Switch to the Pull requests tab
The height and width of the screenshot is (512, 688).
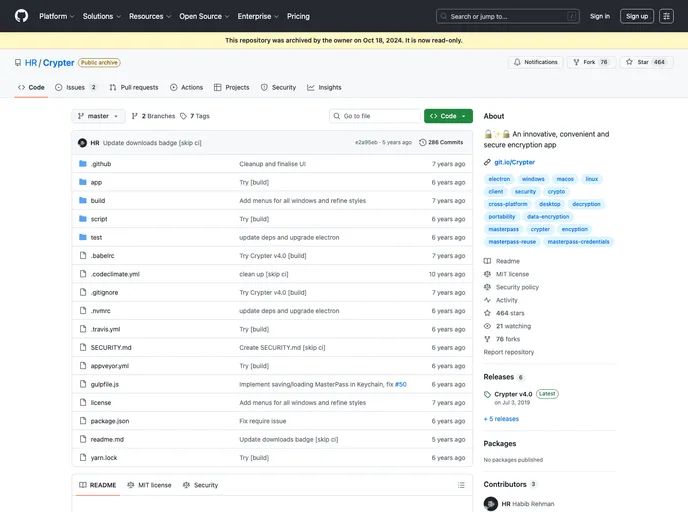pos(134,87)
